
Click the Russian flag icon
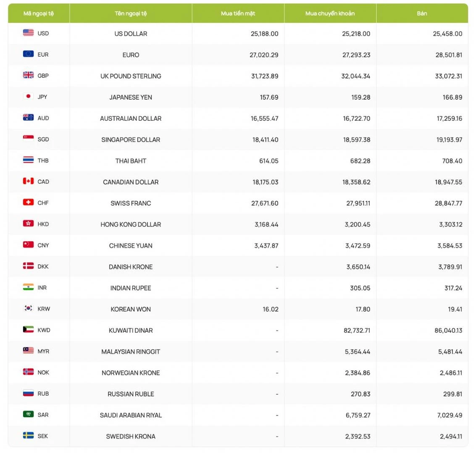[x=28, y=393]
